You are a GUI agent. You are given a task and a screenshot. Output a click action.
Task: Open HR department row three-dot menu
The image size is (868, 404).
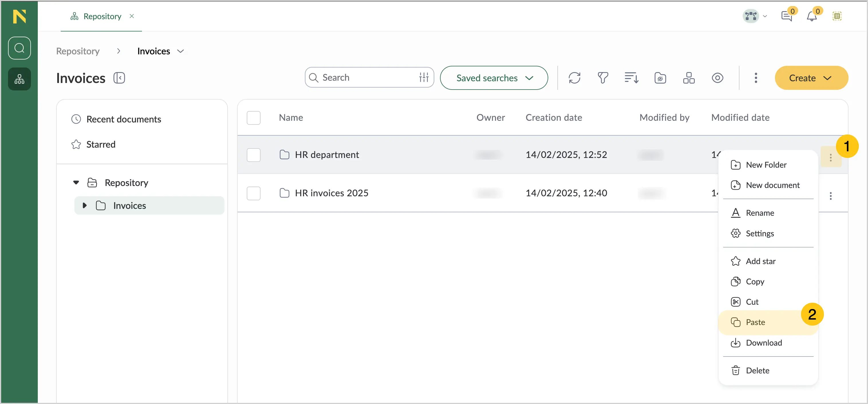pos(830,157)
